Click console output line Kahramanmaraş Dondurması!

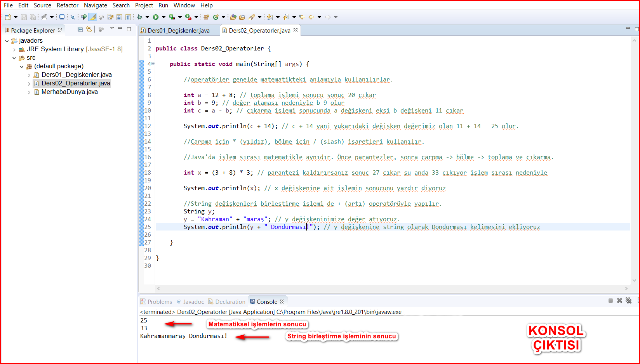pyautogui.click(x=184, y=336)
